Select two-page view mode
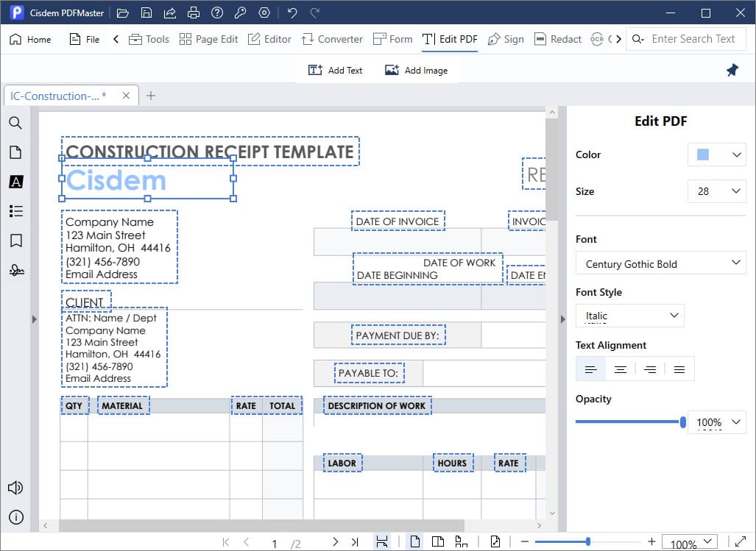This screenshot has width=756, height=551. [438, 541]
